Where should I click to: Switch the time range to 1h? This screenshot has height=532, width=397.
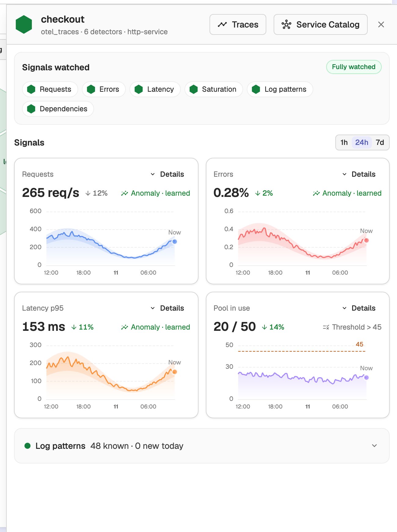(x=344, y=142)
